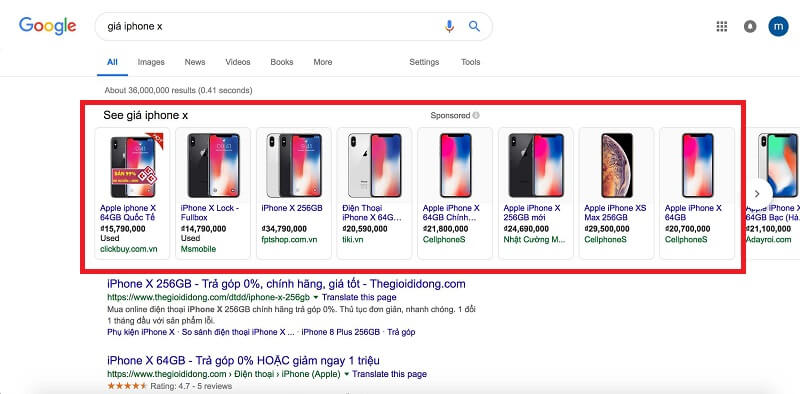Switch to the Images tab
This screenshot has width=800, height=394.
[151, 62]
